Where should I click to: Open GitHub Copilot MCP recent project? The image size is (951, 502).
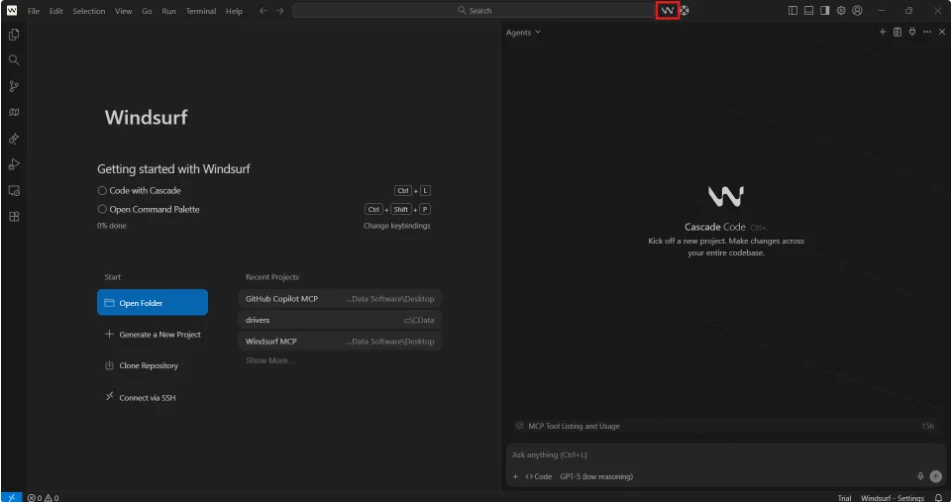tap(340, 298)
